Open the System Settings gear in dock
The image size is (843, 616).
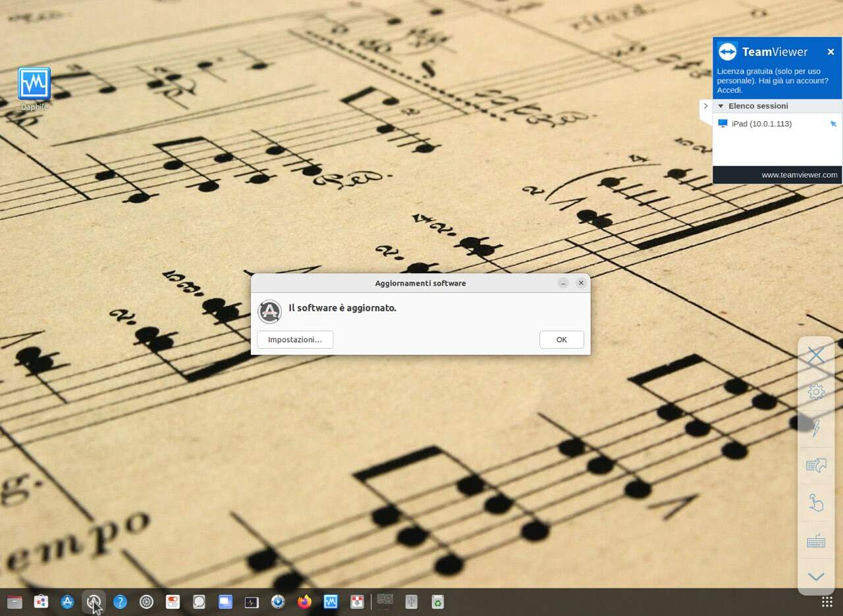pyautogui.click(x=146, y=602)
